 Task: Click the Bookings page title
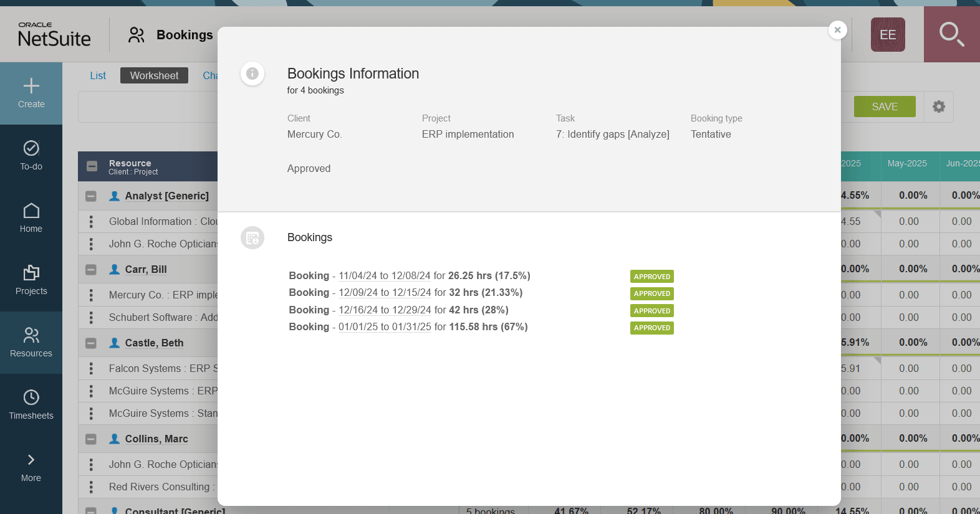click(x=185, y=35)
